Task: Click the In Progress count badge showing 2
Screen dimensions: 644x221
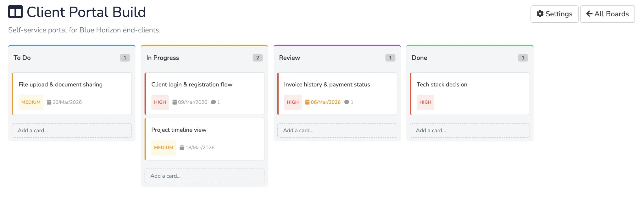Action: (258, 58)
